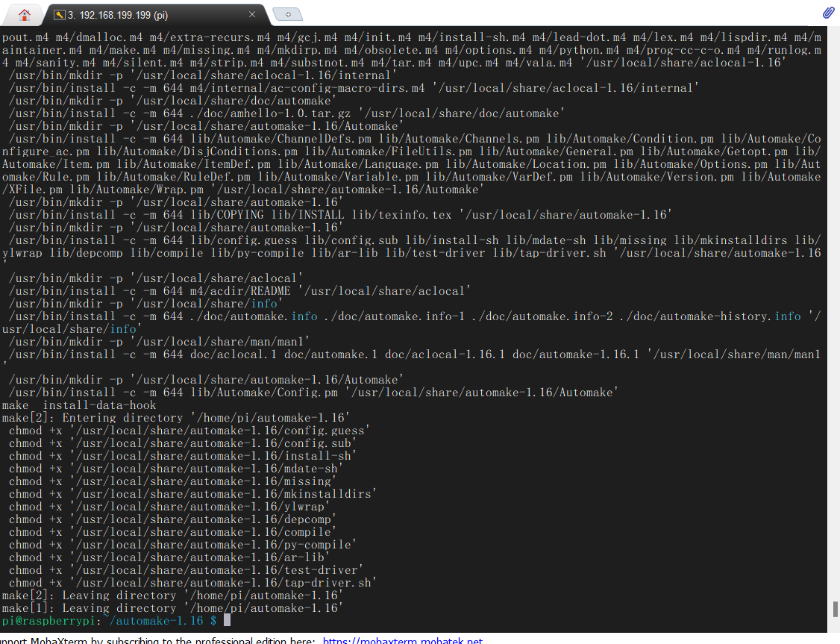Select the 192.168.199.199 (pi) session tab

155,15
